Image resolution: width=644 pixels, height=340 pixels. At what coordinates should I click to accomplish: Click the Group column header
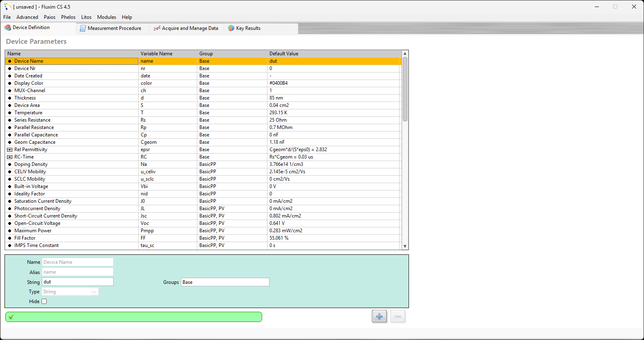(232, 54)
